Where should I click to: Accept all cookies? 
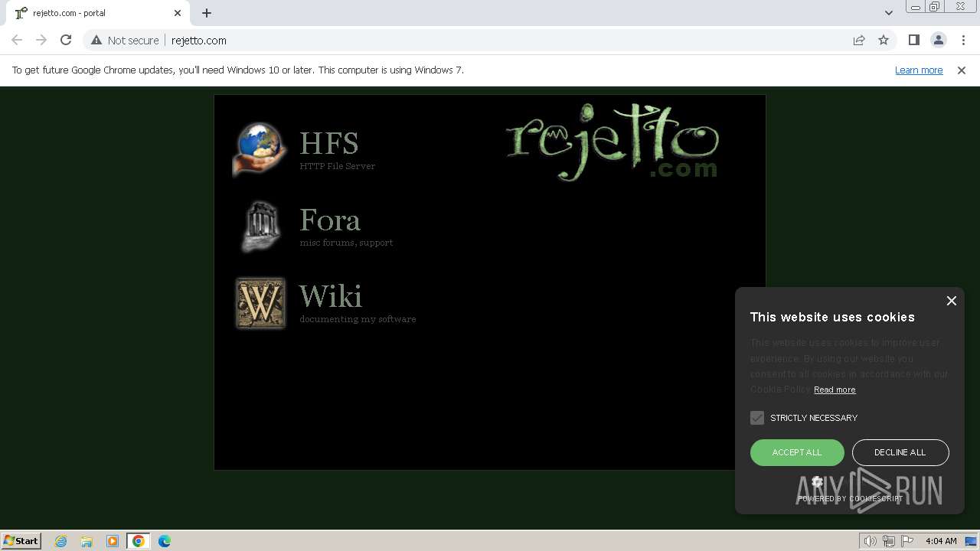797,452
